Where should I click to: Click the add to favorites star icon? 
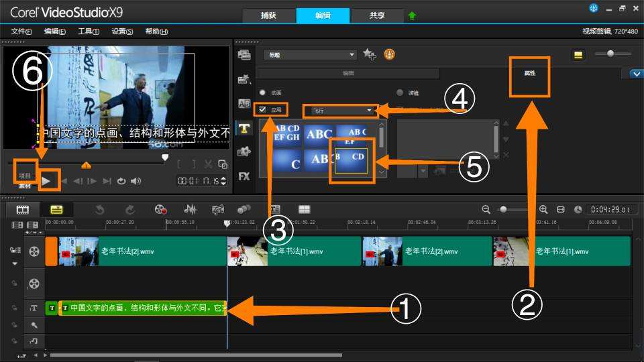pyautogui.click(x=369, y=54)
